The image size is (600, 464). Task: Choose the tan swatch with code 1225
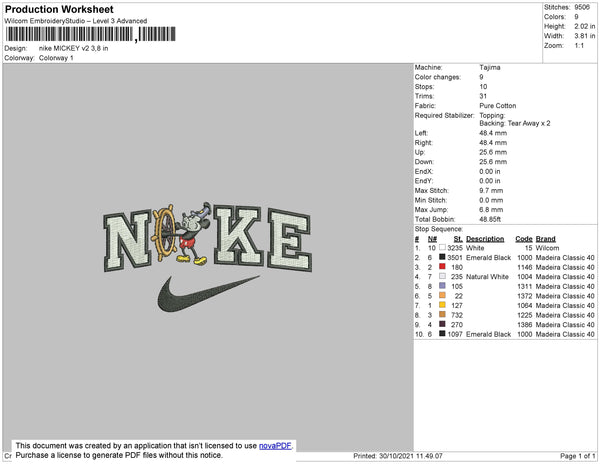(442, 314)
